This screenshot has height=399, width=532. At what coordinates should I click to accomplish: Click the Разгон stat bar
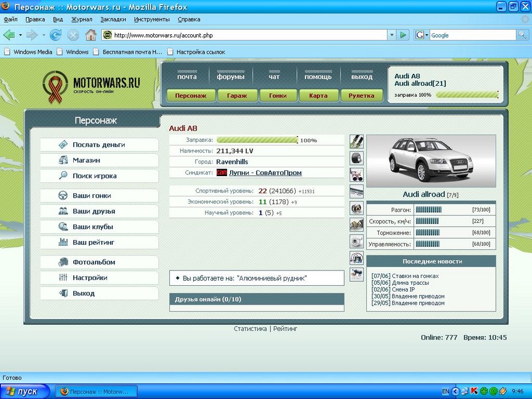click(429, 209)
